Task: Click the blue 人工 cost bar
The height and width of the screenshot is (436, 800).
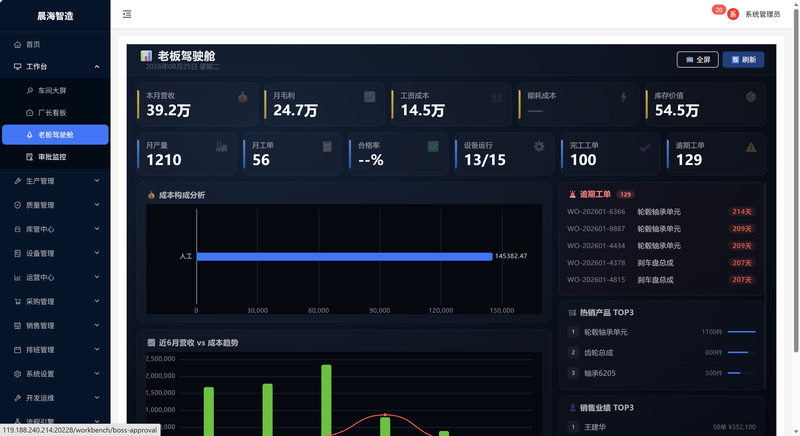Action: tap(344, 257)
